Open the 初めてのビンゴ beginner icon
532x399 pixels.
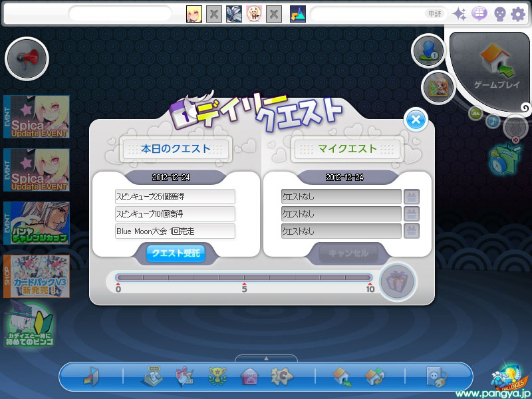click(29, 324)
